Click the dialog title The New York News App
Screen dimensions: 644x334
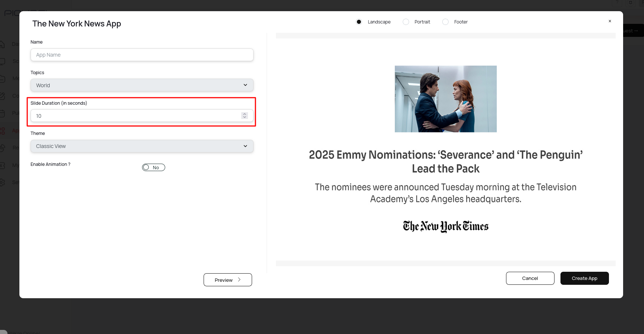pyautogui.click(x=77, y=24)
